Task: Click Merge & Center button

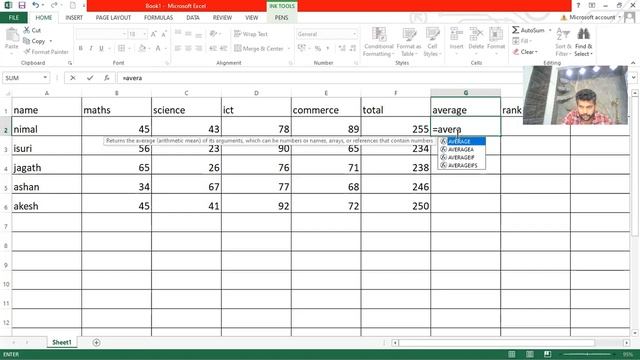Action: click(x=259, y=49)
